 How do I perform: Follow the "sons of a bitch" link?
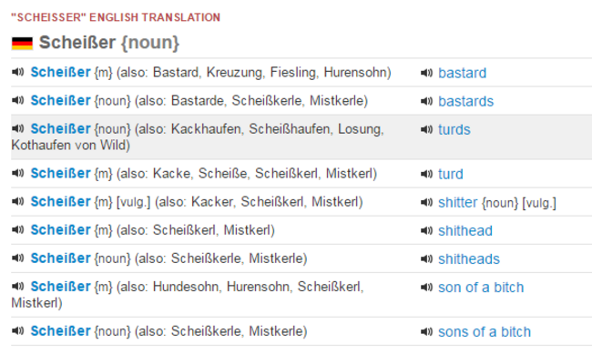[x=485, y=332]
